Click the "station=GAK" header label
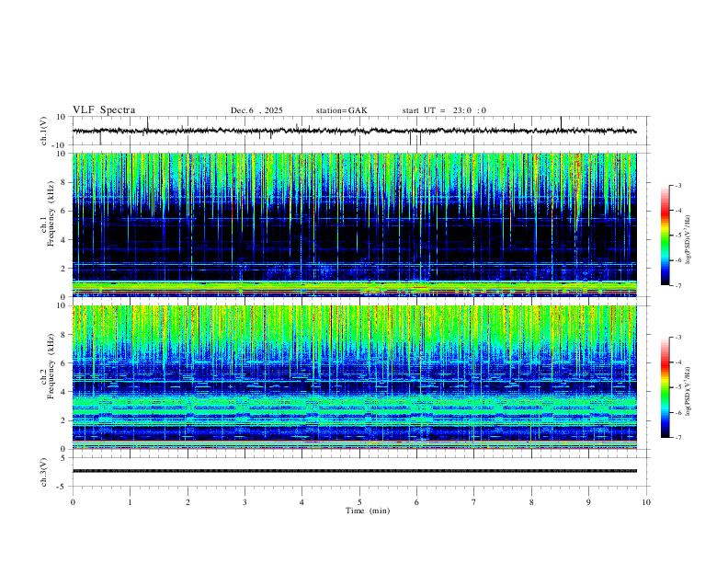This screenshot has height=563, width=728. pos(341,110)
